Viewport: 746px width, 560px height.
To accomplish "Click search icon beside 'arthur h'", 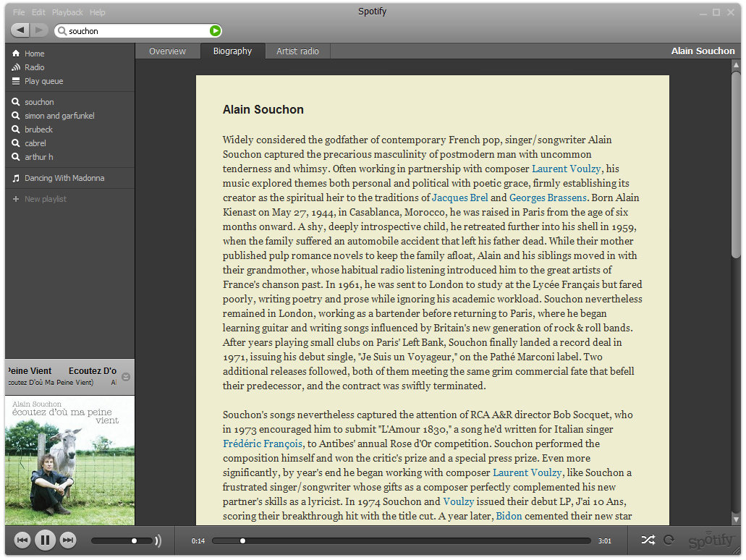I will pos(16,157).
